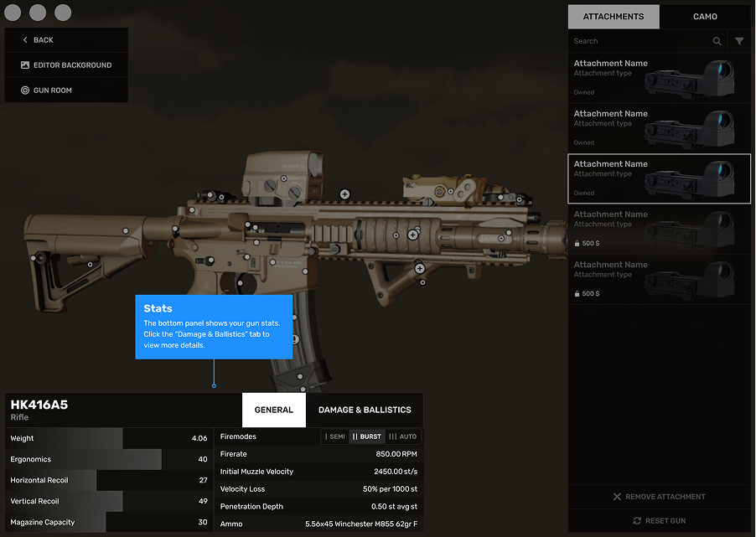Click the plus slot by the foregrip
The image size is (756, 537).
(x=420, y=268)
